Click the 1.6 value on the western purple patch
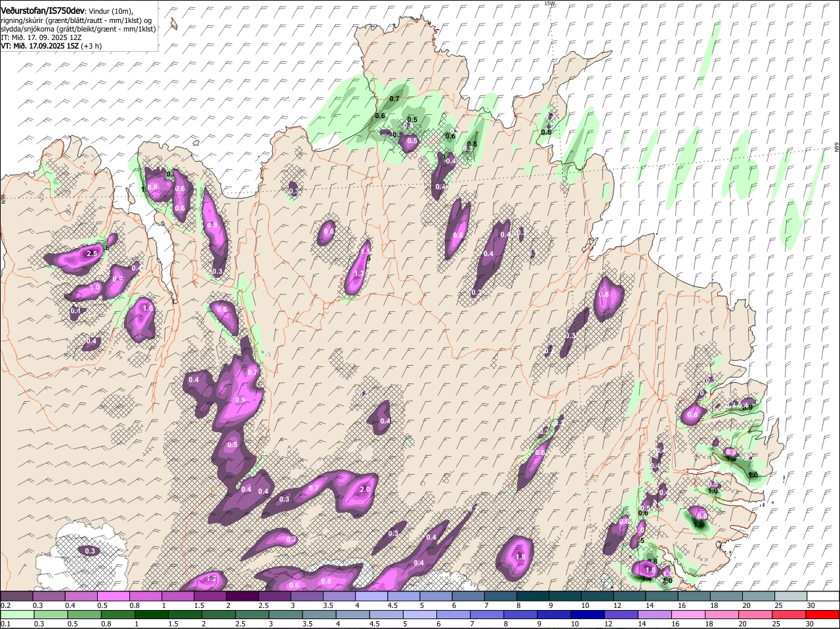The height and width of the screenshot is (629, 840). pos(148,308)
